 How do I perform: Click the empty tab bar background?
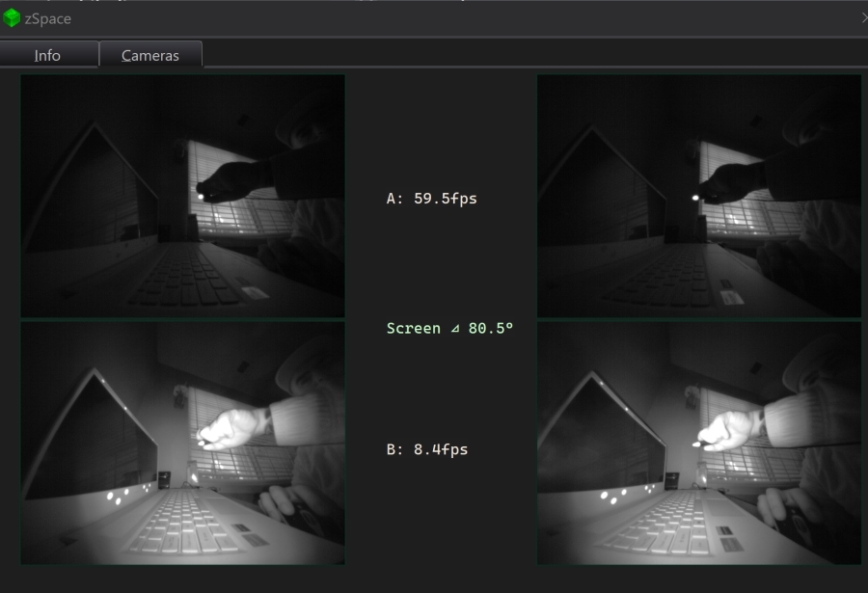pyautogui.click(x=482, y=55)
